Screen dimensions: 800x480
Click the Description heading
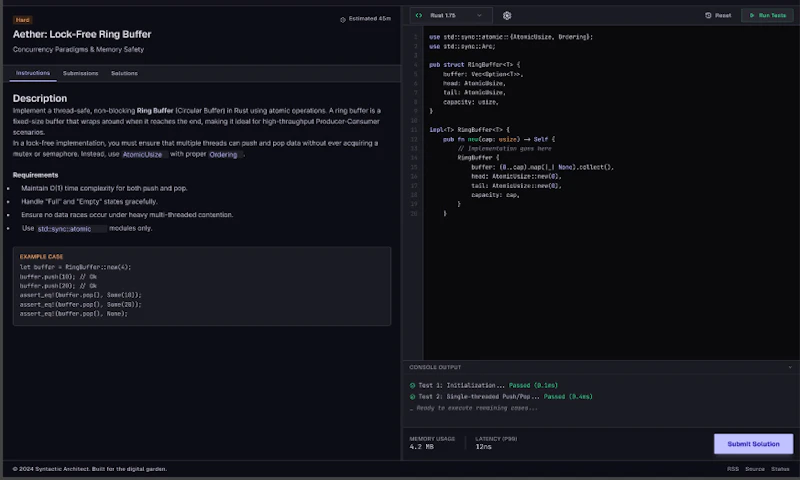coord(40,98)
